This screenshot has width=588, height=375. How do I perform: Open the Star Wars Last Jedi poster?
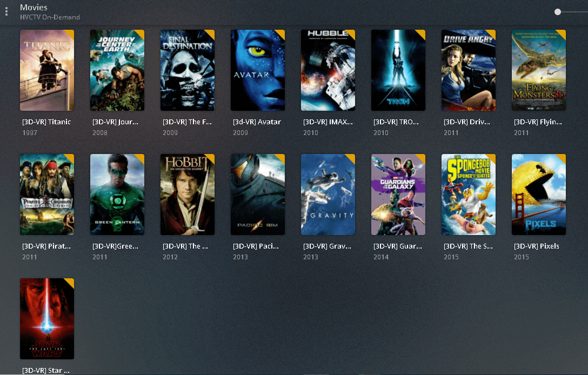coord(47,319)
